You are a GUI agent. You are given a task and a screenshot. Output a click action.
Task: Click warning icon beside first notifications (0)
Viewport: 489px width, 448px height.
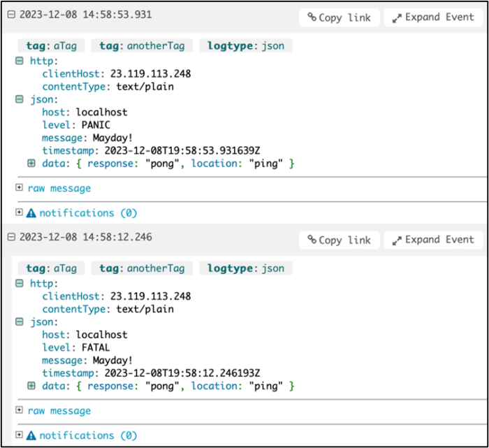[x=31, y=213]
